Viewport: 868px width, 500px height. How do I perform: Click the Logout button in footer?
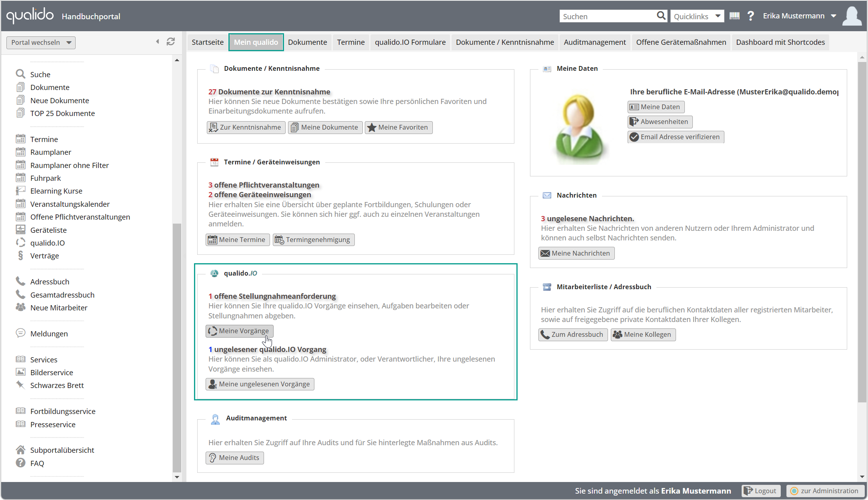pos(761,491)
